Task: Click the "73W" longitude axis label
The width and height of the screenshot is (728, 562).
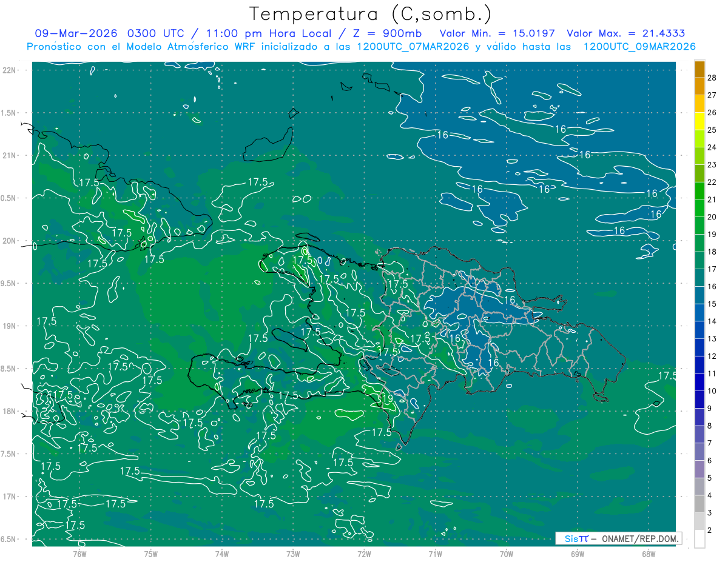Action: 293,554
